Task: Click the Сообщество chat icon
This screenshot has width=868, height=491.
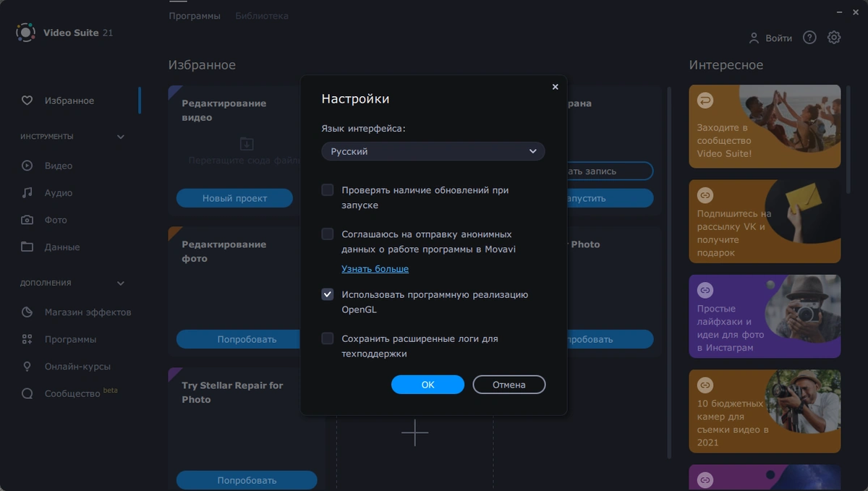Action: [27, 394]
